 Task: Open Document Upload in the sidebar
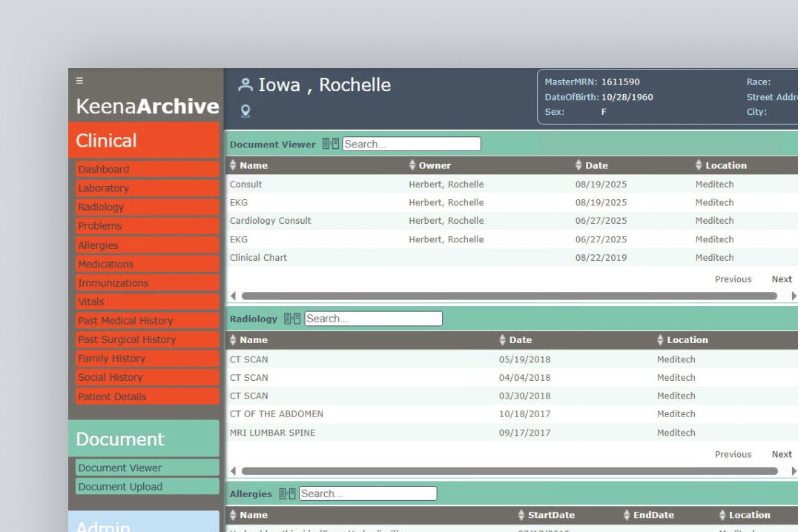click(120, 487)
